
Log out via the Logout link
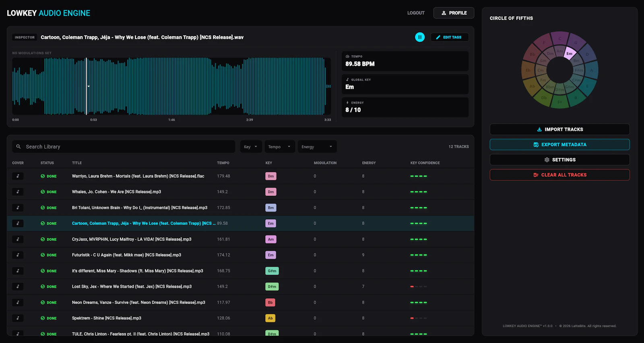pyautogui.click(x=416, y=13)
